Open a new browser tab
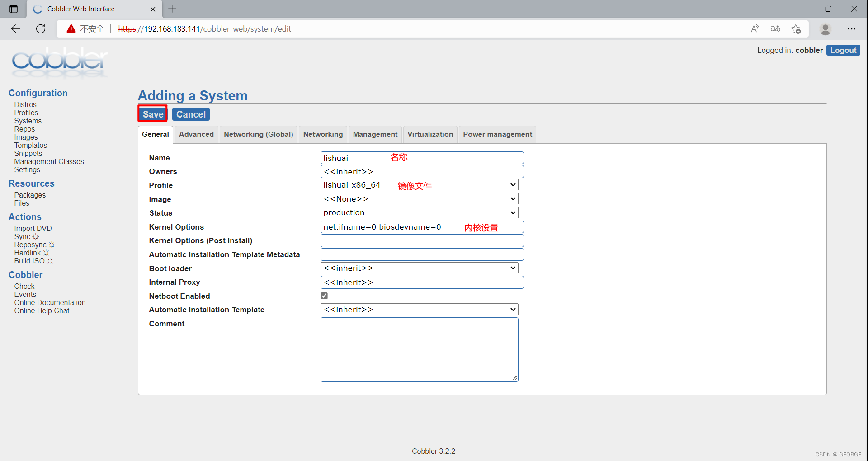This screenshot has height=461, width=868. (172, 9)
